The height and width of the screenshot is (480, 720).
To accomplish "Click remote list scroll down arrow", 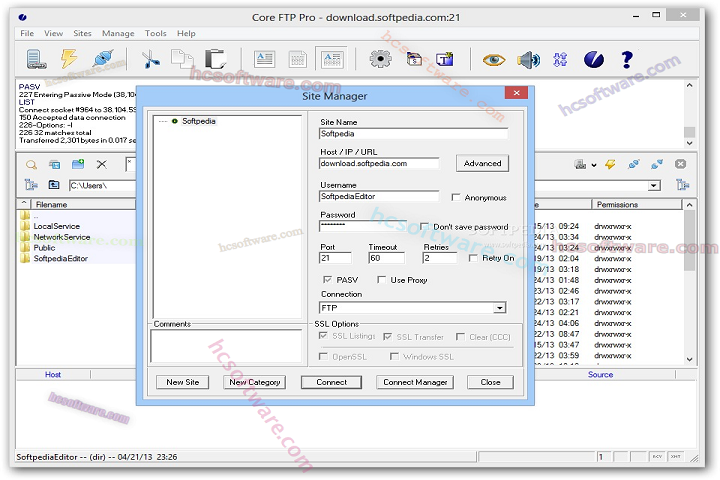I will pos(689,359).
